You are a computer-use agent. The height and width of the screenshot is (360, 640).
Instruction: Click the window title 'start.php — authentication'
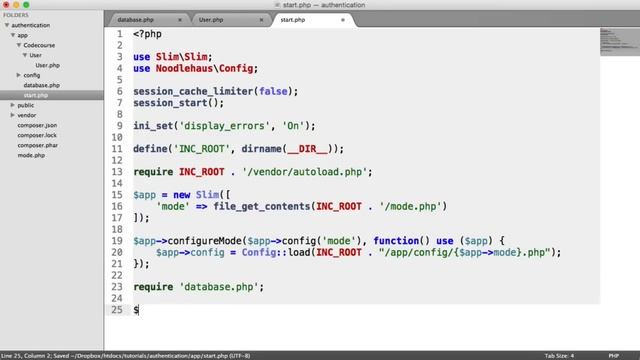324,5
